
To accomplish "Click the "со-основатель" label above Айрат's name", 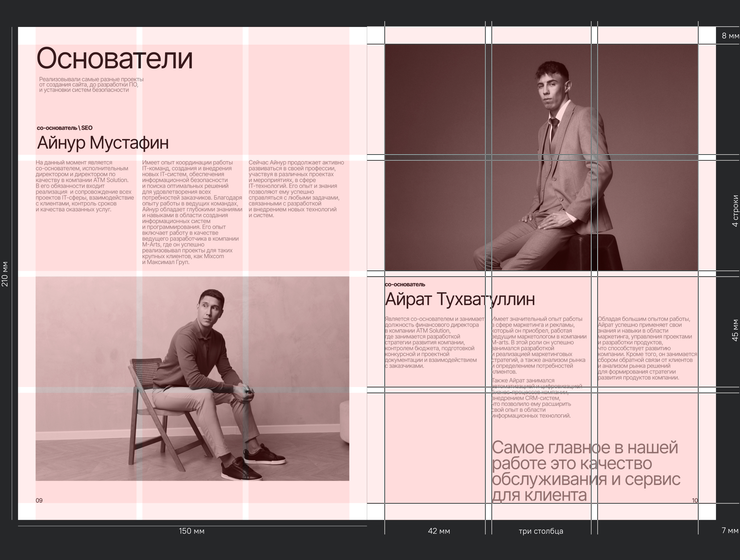I will (x=405, y=284).
